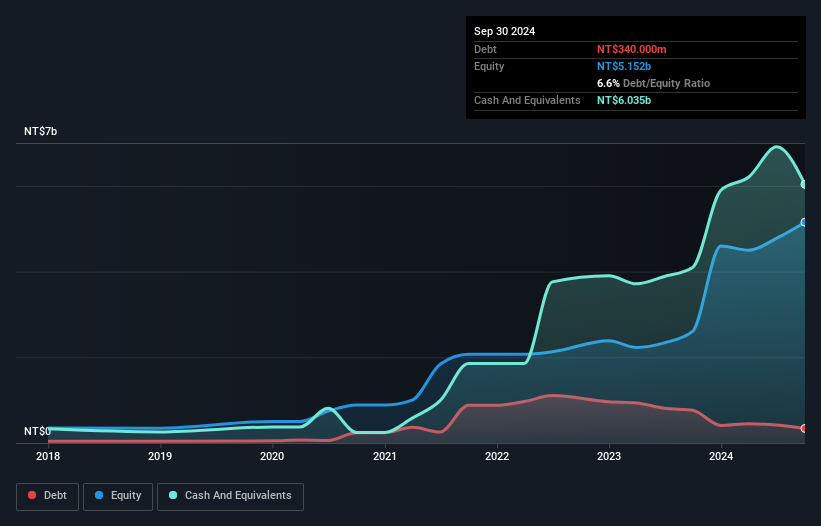Click the 2019 x-axis label

click(160, 456)
